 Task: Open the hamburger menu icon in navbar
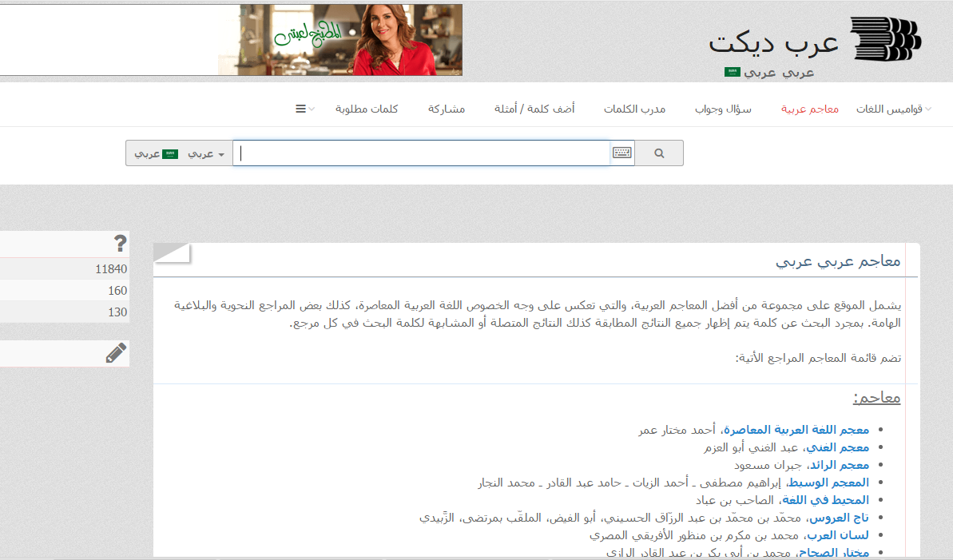point(300,109)
